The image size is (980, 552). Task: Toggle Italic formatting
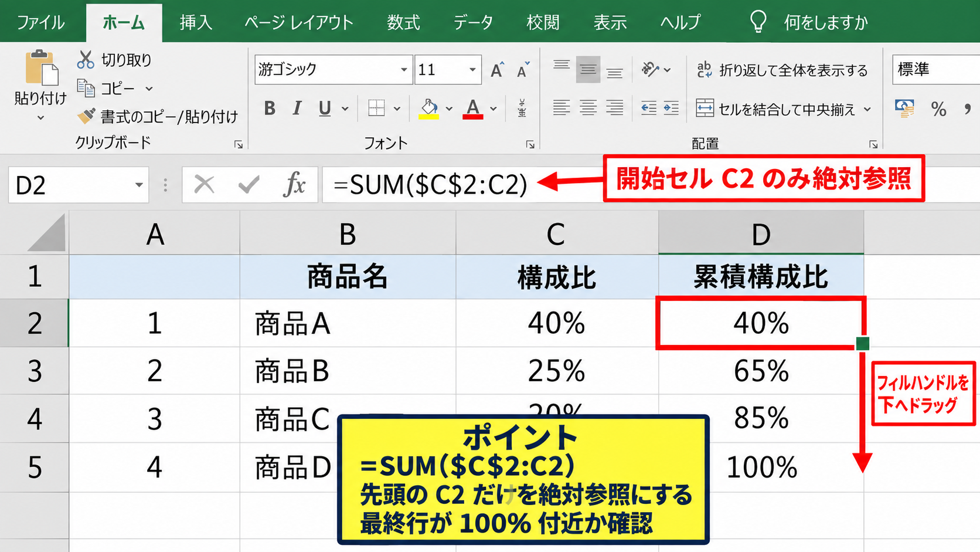297,108
